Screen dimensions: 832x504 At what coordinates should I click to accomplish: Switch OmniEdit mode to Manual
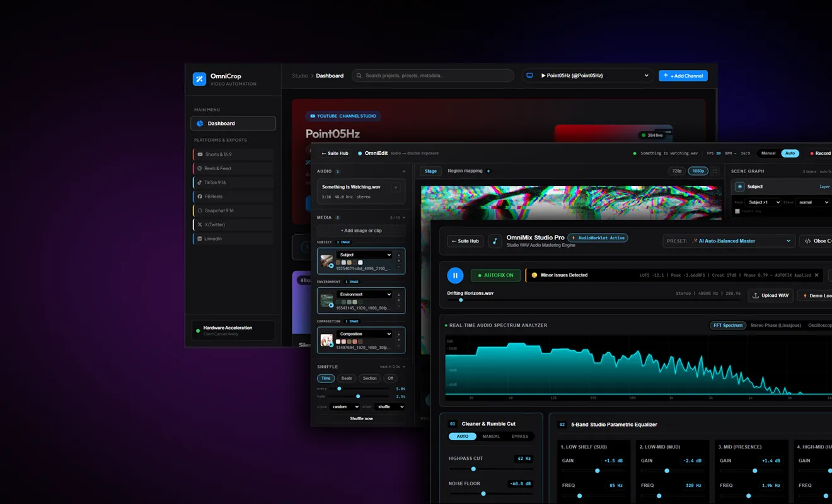768,153
